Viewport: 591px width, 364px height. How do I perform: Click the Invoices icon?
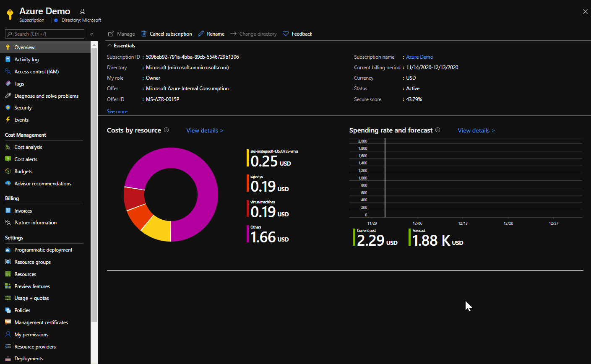[x=8, y=211]
